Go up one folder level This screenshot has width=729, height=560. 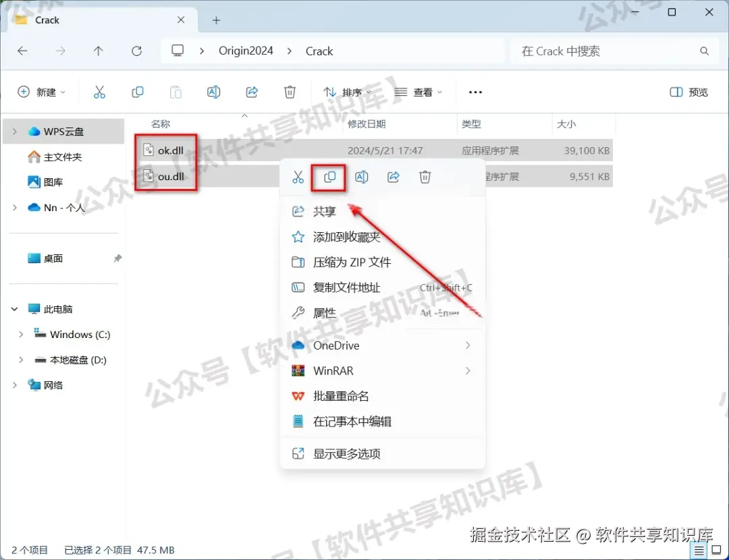(98, 51)
